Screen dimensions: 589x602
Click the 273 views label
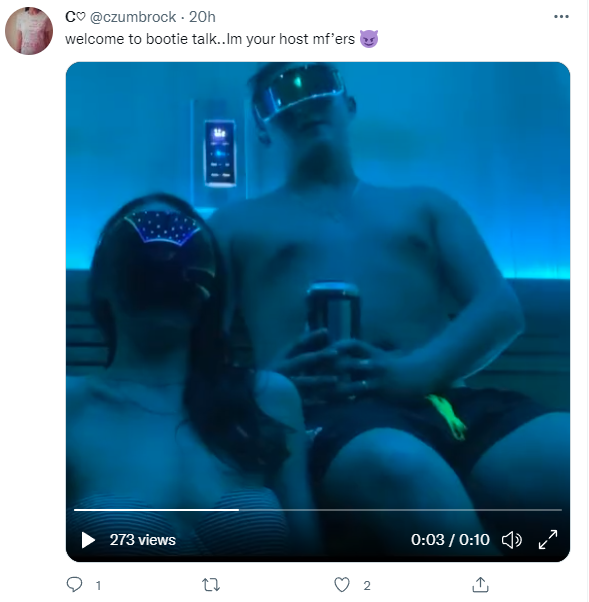point(142,540)
